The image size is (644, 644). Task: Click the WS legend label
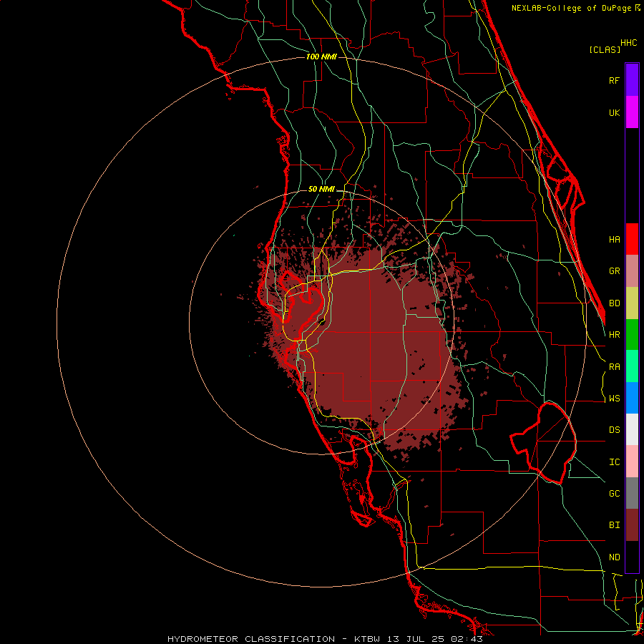point(615,399)
